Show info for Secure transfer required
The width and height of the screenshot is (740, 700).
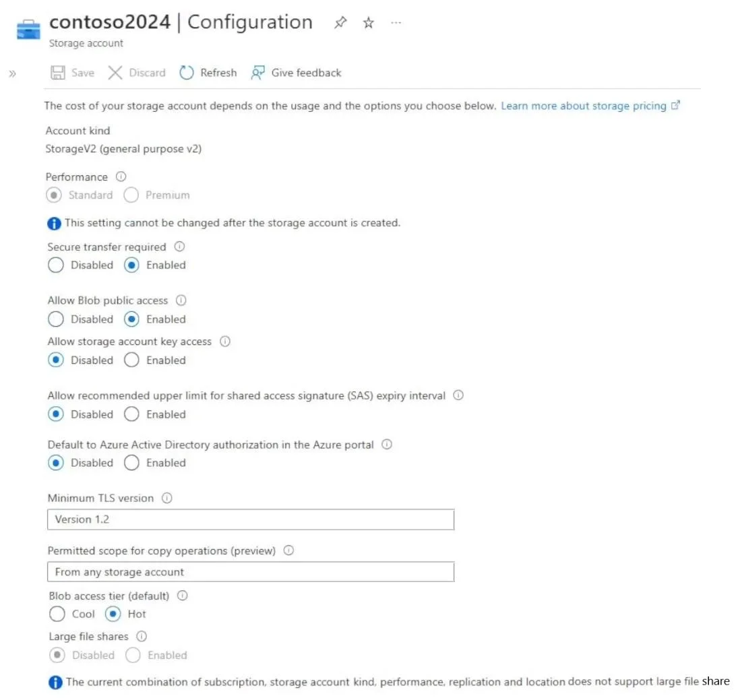coord(179,246)
